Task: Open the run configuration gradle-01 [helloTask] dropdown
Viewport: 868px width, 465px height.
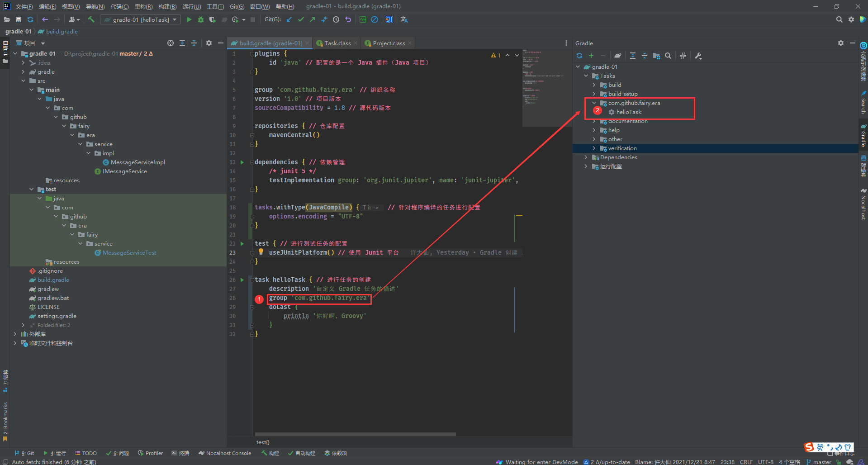Action: 141,19
